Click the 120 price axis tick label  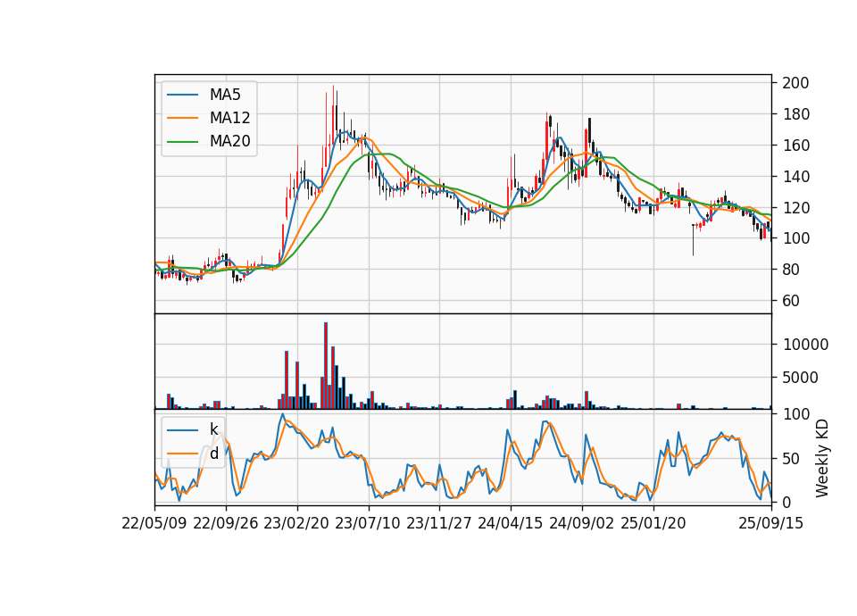(795, 208)
